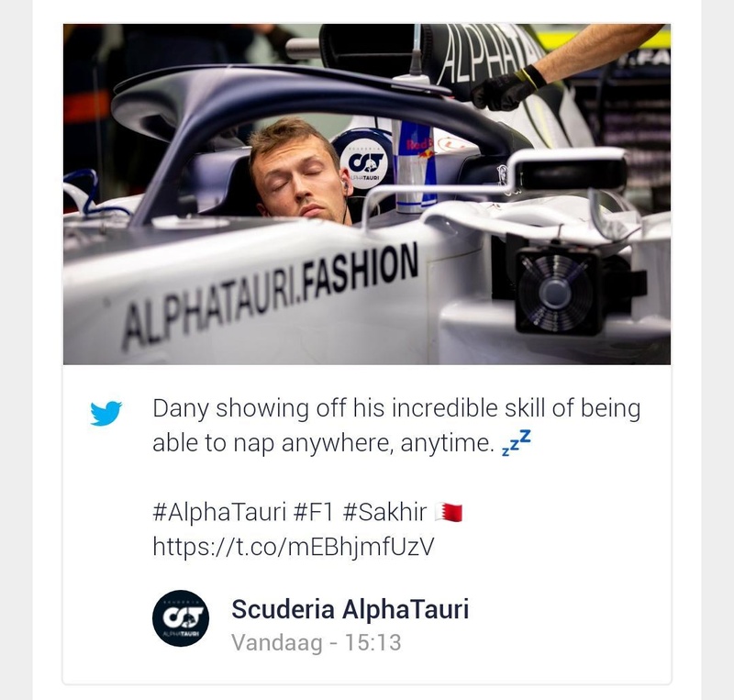Open the Scuderia AlphaTauri account name

pos(350,609)
